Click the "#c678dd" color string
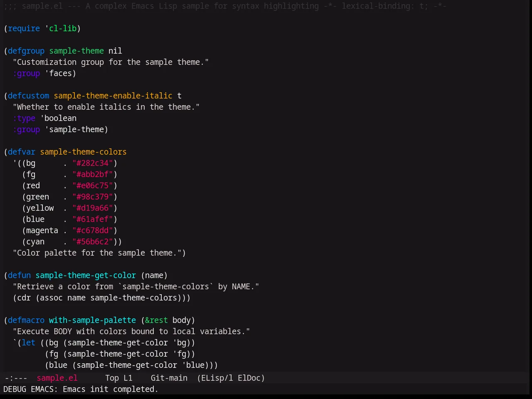The width and height of the screenshot is (532, 399). (93, 230)
